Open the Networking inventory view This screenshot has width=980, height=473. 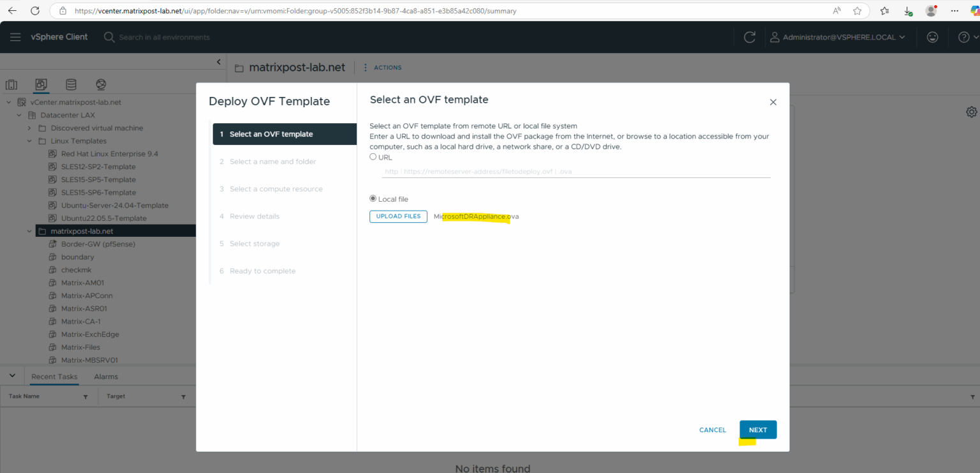click(100, 84)
